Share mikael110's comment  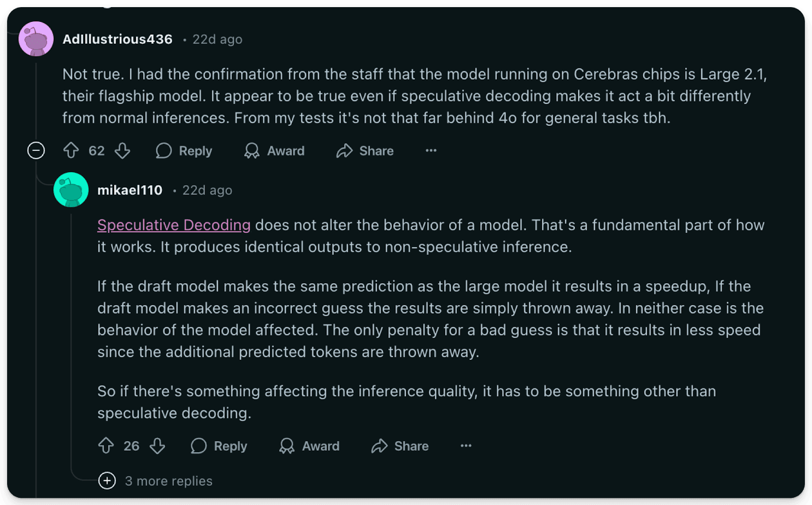[400, 446]
